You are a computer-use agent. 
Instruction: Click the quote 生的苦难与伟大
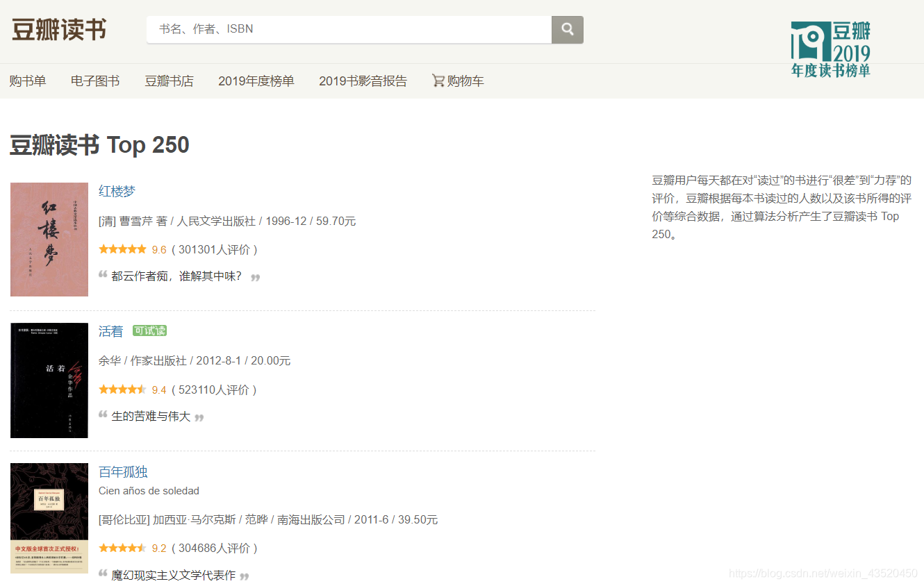click(151, 417)
